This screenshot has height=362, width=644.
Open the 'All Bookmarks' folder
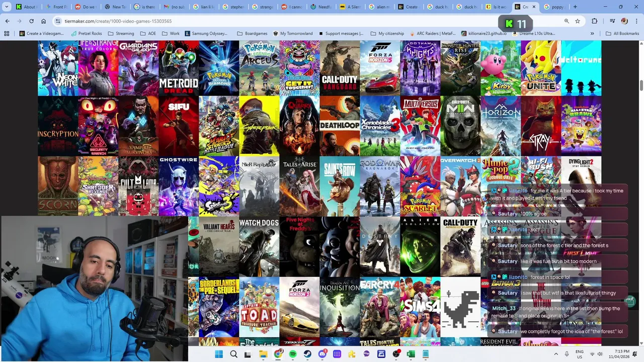tap(622, 34)
